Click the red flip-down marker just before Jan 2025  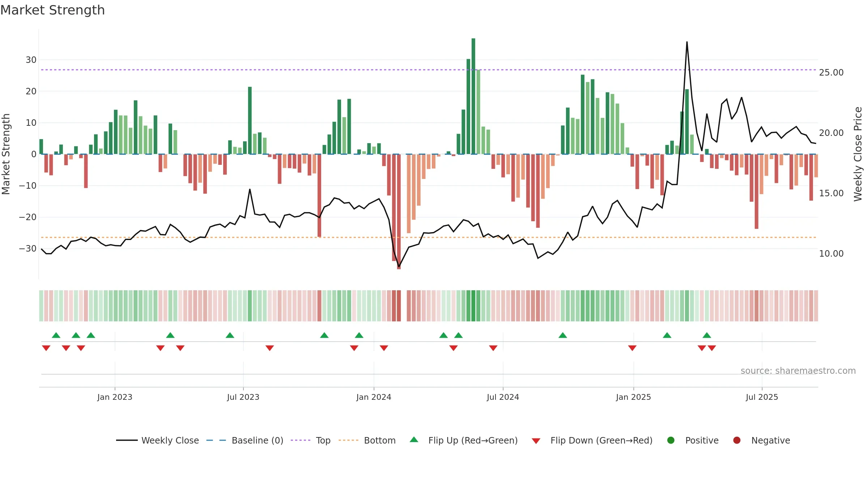coord(632,348)
